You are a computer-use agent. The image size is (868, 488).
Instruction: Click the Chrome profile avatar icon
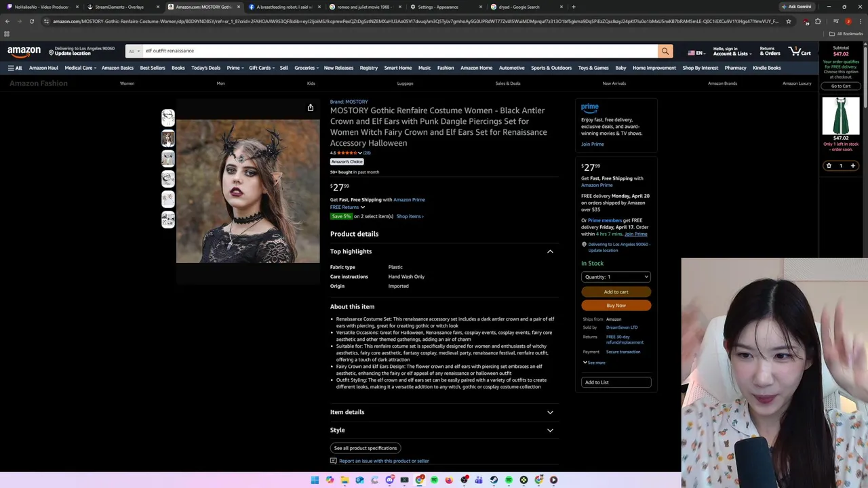pyautogui.click(x=848, y=21)
